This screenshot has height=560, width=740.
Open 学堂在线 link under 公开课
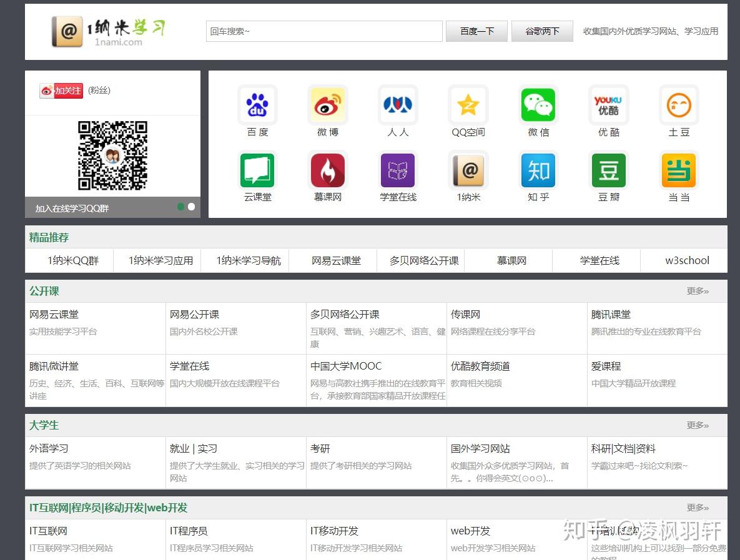click(190, 366)
